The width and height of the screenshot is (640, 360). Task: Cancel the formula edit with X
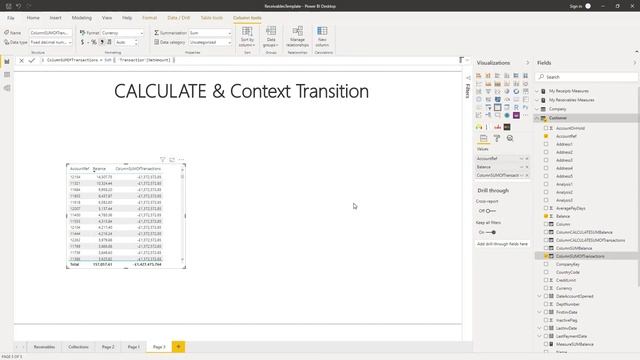click(x=21, y=60)
